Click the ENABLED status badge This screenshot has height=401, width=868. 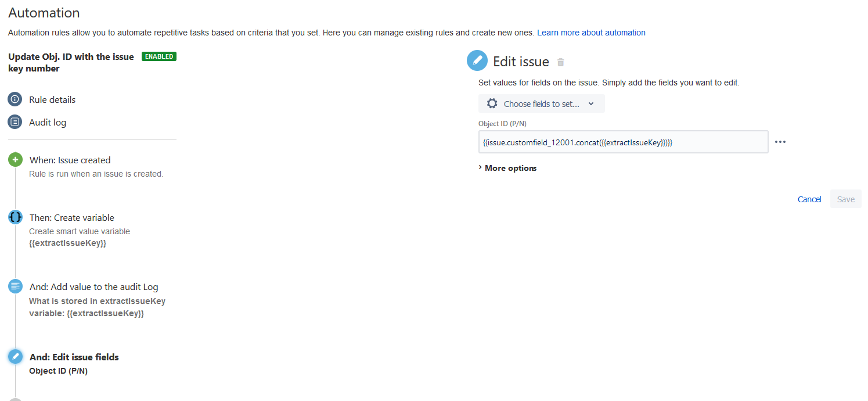tap(159, 56)
